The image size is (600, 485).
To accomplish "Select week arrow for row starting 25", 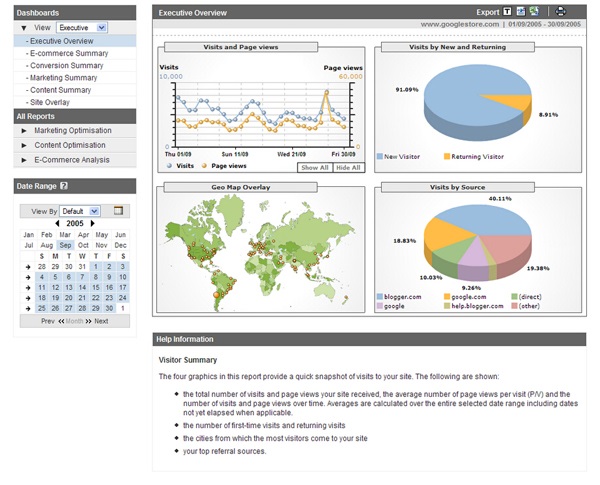I will coord(28,308).
